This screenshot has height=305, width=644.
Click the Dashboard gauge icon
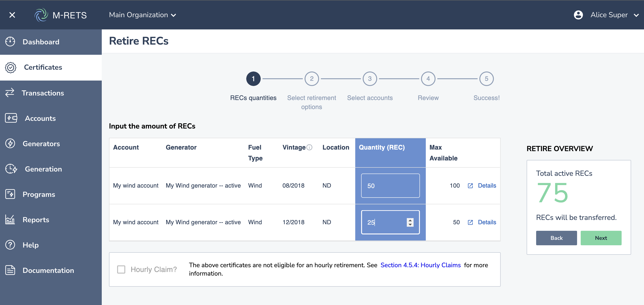[10, 42]
